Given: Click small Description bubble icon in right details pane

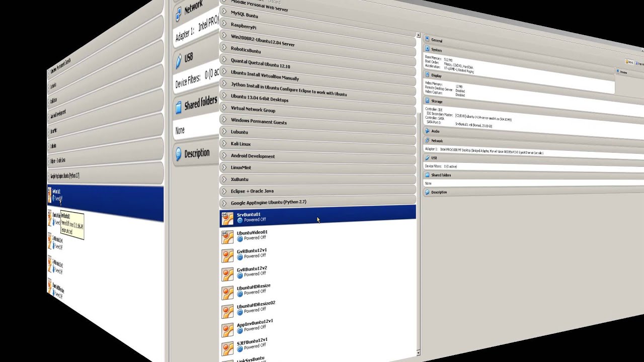Looking at the screenshot, I should [x=427, y=192].
